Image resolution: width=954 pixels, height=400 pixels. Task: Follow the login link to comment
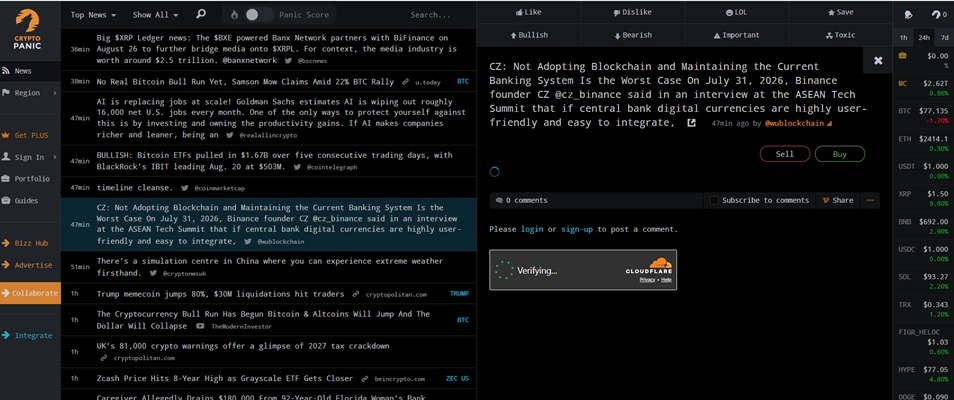(532, 230)
